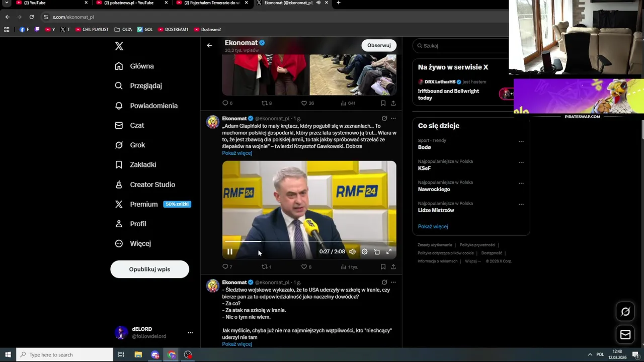This screenshot has height=362, width=644.
Task: Open more options on Glapiński tweet
Action: (393, 119)
